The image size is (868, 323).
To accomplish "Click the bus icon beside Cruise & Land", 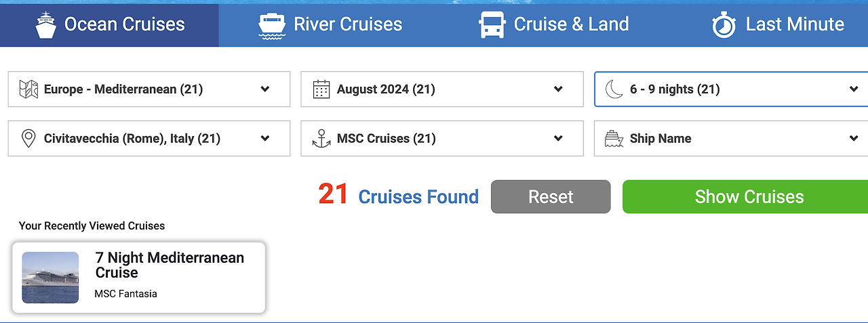I will coord(492,25).
